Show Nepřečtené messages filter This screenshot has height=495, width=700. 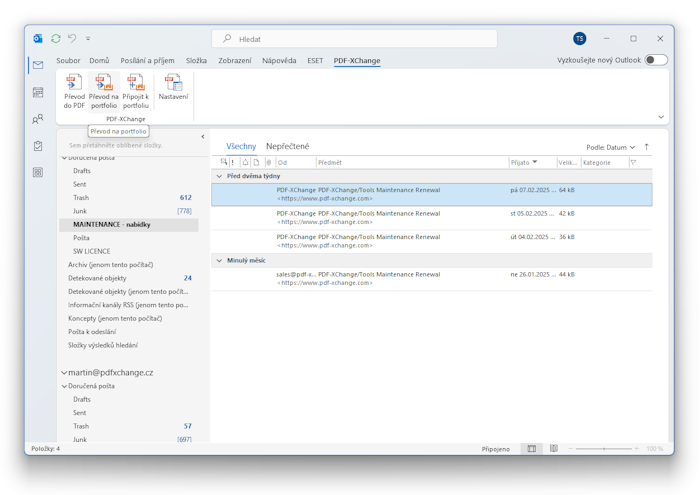tap(288, 146)
